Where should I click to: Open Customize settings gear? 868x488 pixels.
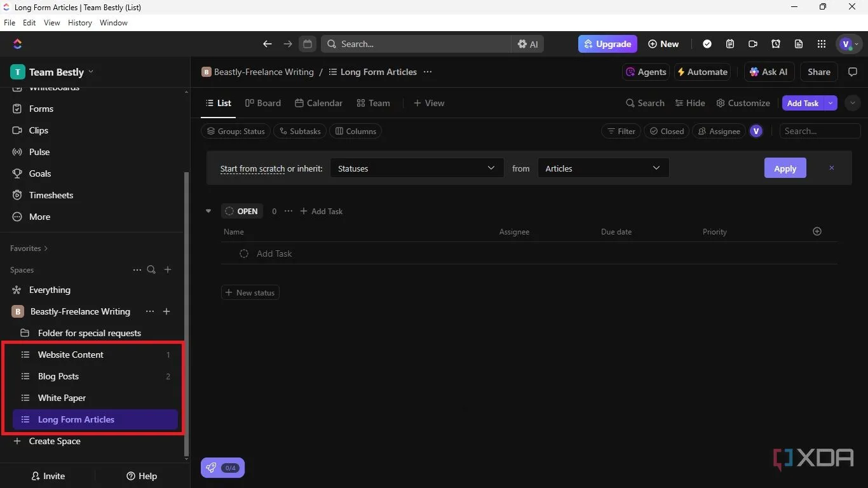(743, 103)
